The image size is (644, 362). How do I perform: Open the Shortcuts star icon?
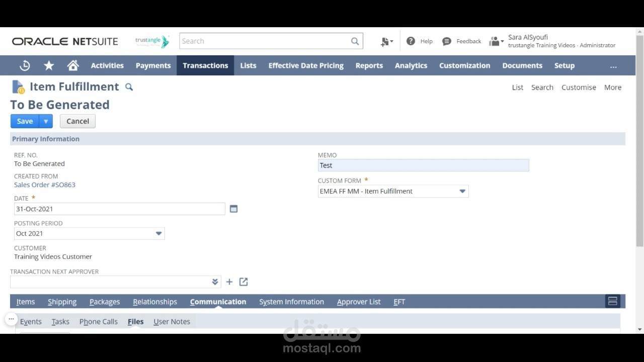(x=49, y=65)
